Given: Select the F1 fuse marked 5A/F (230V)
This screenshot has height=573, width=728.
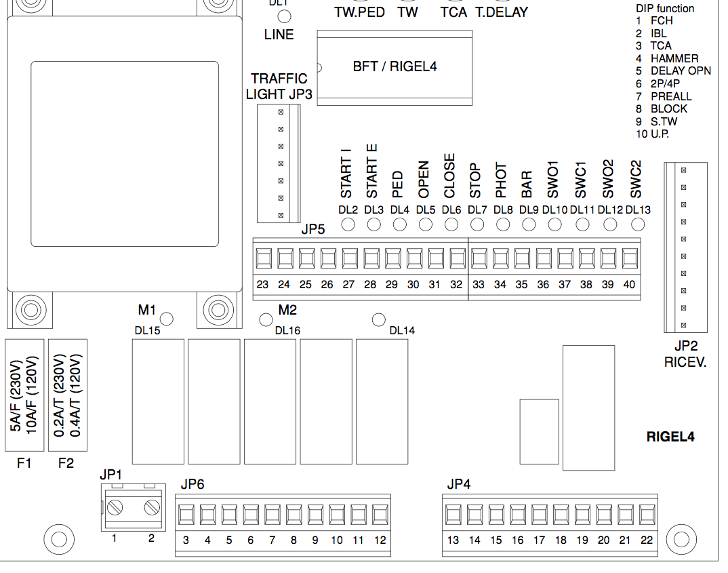Looking at the screenshot, I should pyautogui.click(x=24, y=395).
